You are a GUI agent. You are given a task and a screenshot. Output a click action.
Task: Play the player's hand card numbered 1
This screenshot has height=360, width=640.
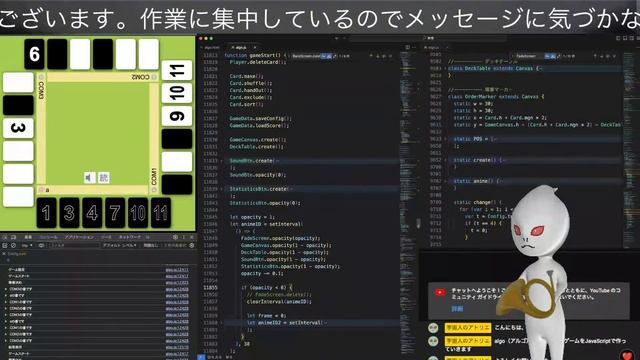pos(46,213)
